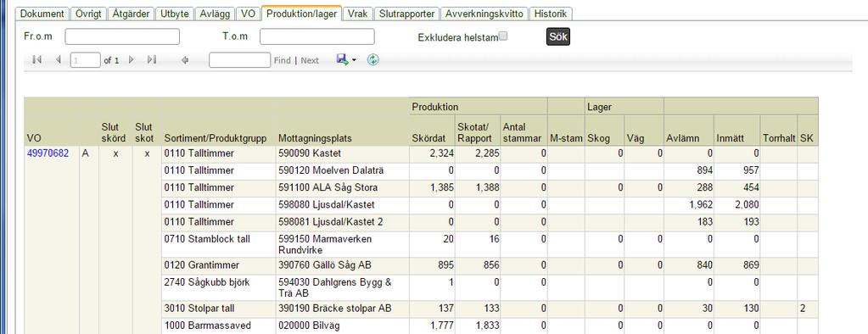Switch to the Vrak tab
868x334 pixels.
pos(358,14)
